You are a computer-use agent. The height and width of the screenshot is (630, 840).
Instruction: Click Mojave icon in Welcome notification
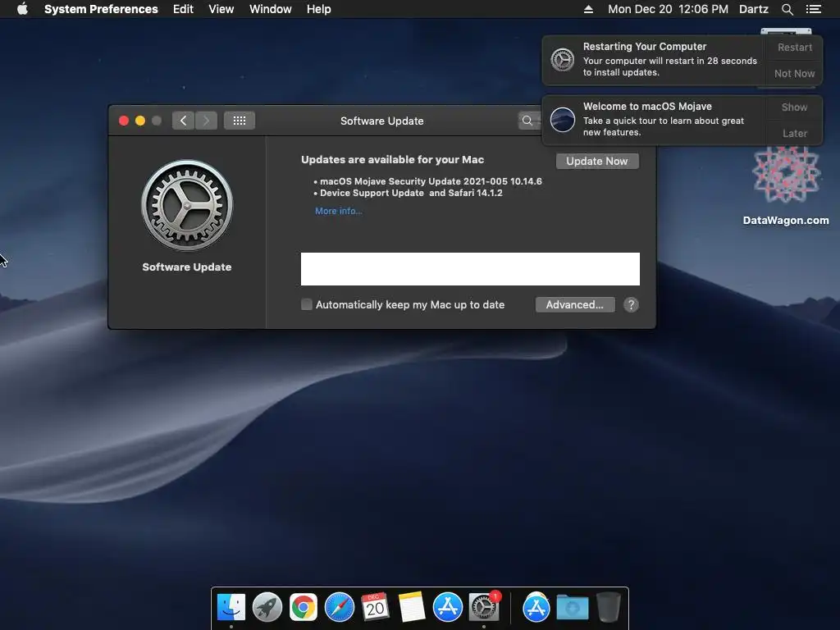pos(563,120)
